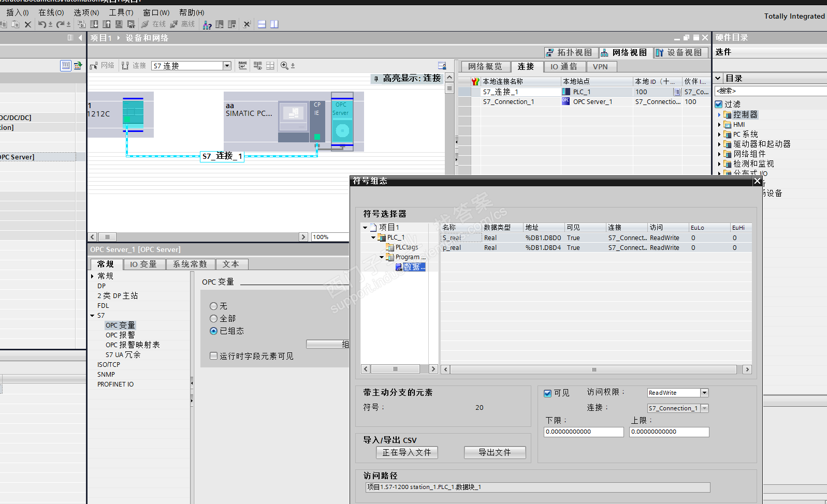Click the hardware catalog search field
827x504 pixels.
[771, 91]
